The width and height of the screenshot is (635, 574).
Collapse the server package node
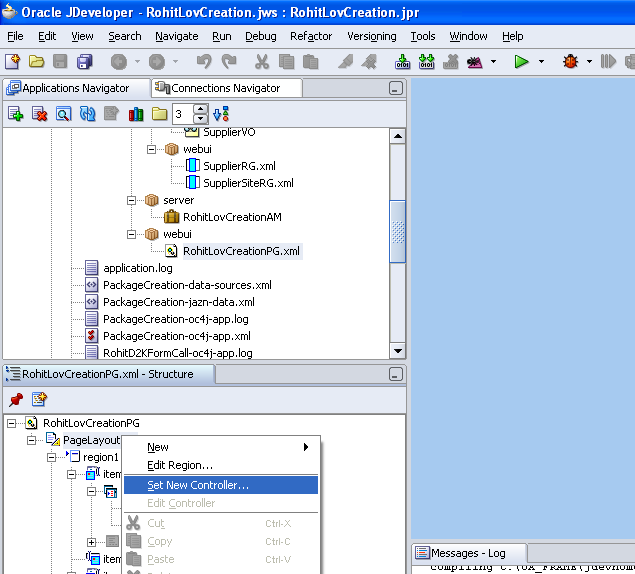click(x=131, y=201)
